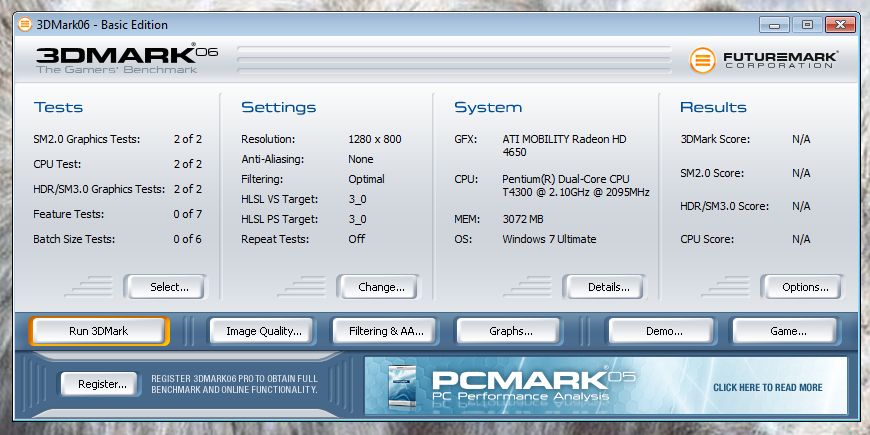Click the HLSL VS Target value

(357, 199)
